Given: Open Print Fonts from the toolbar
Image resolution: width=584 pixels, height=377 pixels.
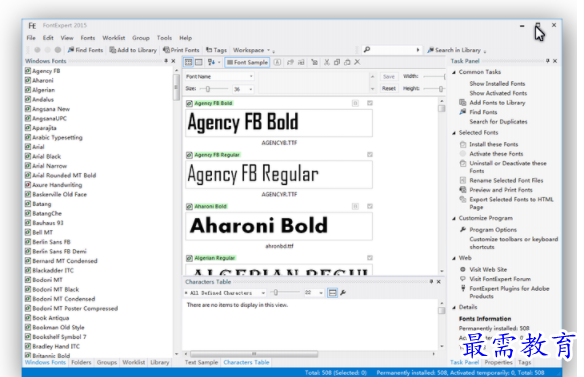Looking at the screenshot, I should coord(181,50).
